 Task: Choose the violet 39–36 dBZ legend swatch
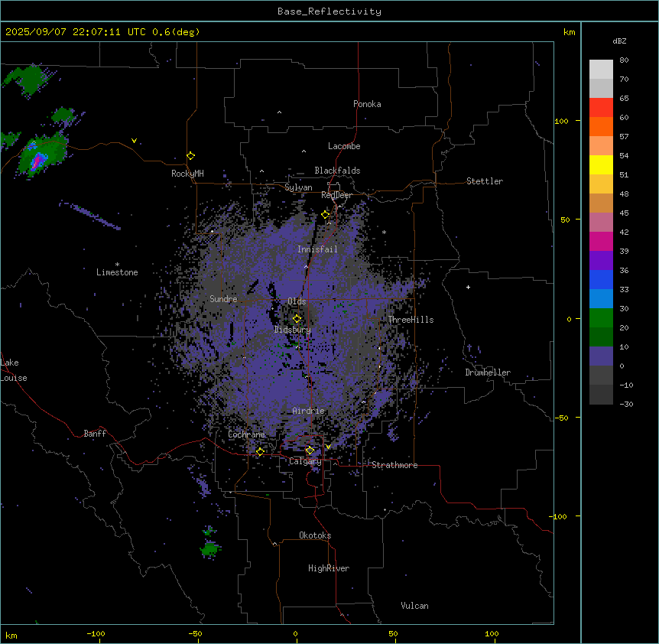pyautogui.click(x=601, y=260)
